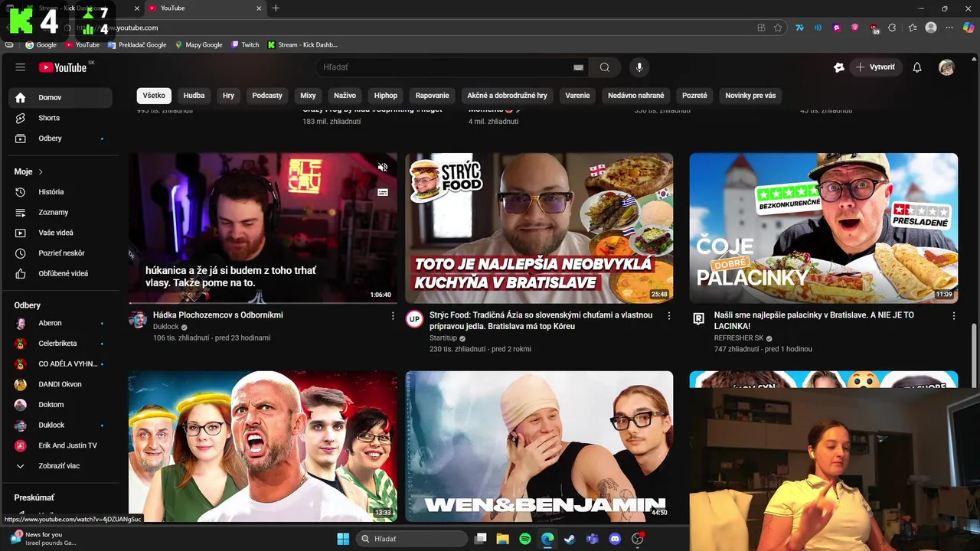Open the Startitup channel link
980x551 pixels.
pos(443,338)
